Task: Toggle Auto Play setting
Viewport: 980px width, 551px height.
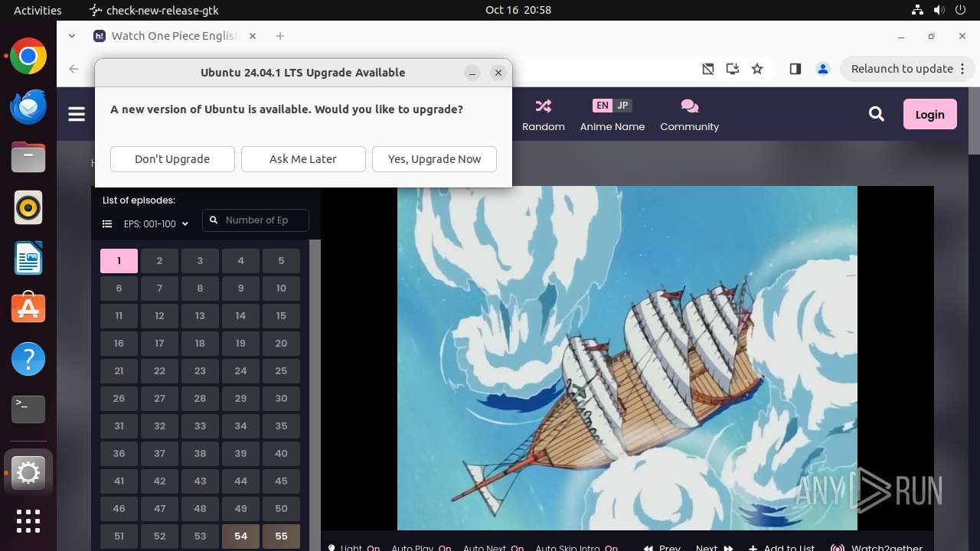Action: (x=421, y=548)
